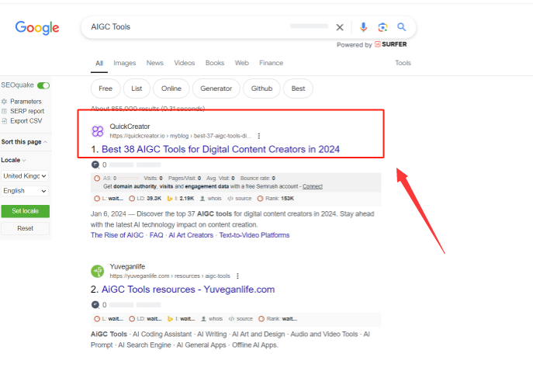The height and width of the screenshot is (392, 533).
Task: Select the Github filter chip
Action: pyautogui.click(x=261, y=88)
